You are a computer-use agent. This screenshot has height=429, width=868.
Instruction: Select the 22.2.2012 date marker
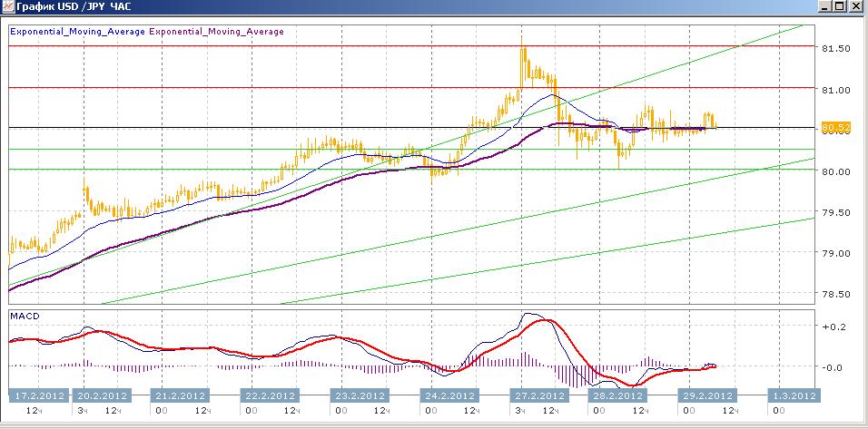pos(271,395)
